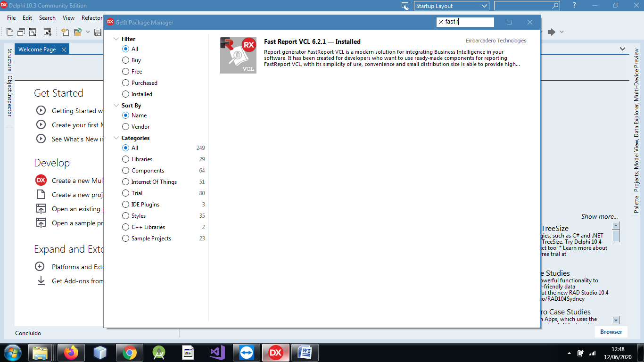Open Microsoft Word from the taskbar

click(305, 352)
